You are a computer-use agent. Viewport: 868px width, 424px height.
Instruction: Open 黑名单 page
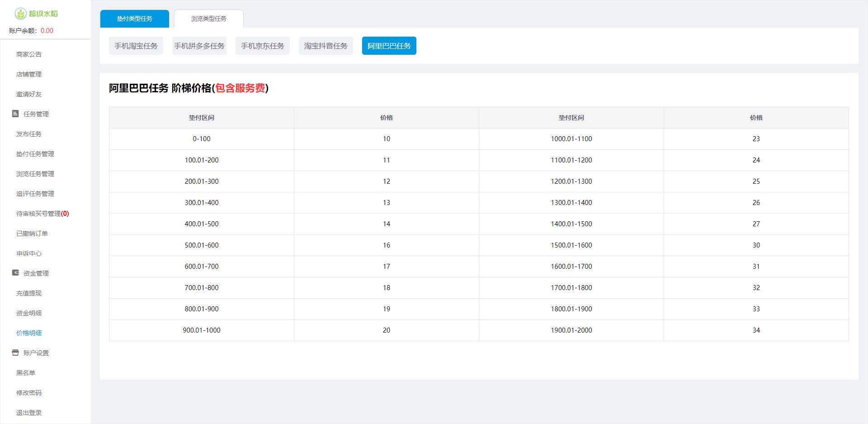pyautogui.click(x=26, y=373)
